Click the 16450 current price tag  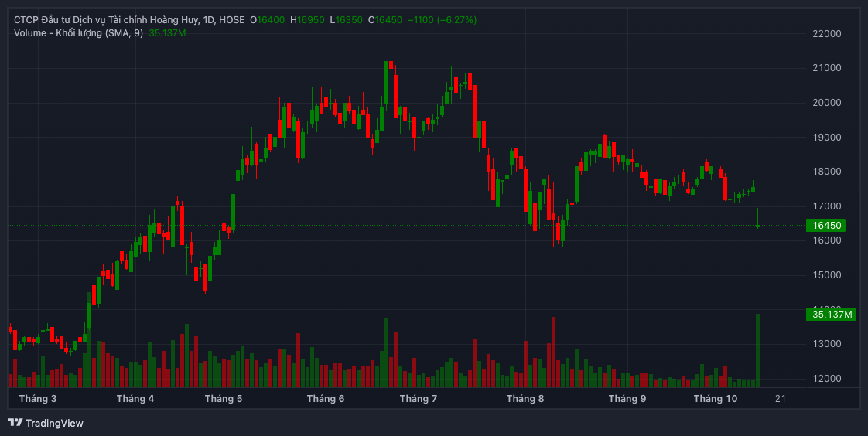tap(825, 226)
